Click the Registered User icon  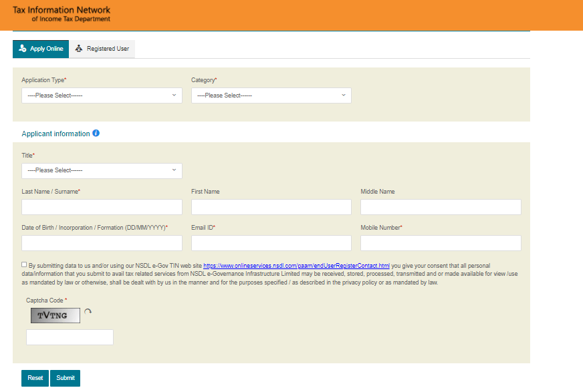coord(79,49)
